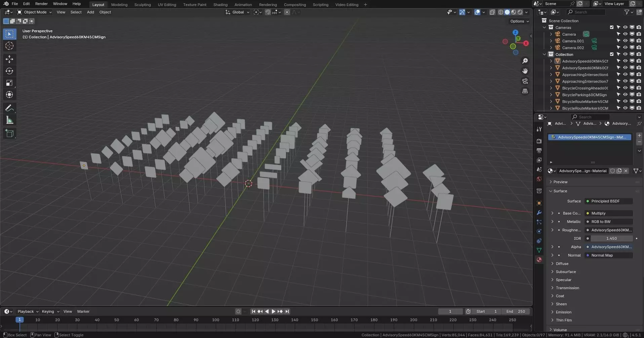Select the Add Cube tool
The height and width of the screenshot is (338, 644).
[x=9, y=134]
